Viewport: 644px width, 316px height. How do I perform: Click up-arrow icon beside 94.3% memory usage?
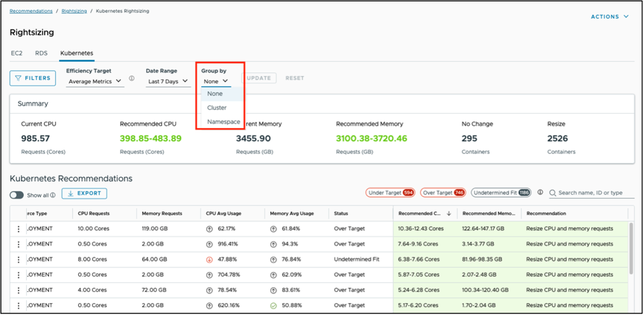(x=274, y=245)
